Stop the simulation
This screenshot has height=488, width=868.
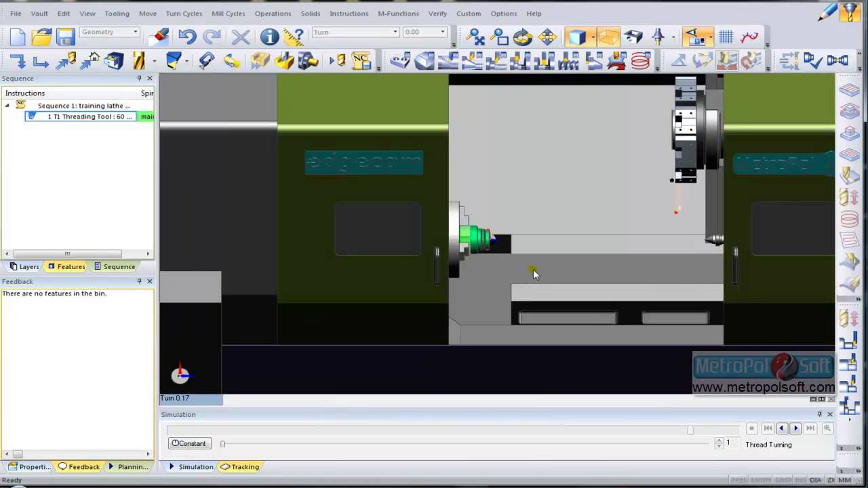[x=751, y=428]
